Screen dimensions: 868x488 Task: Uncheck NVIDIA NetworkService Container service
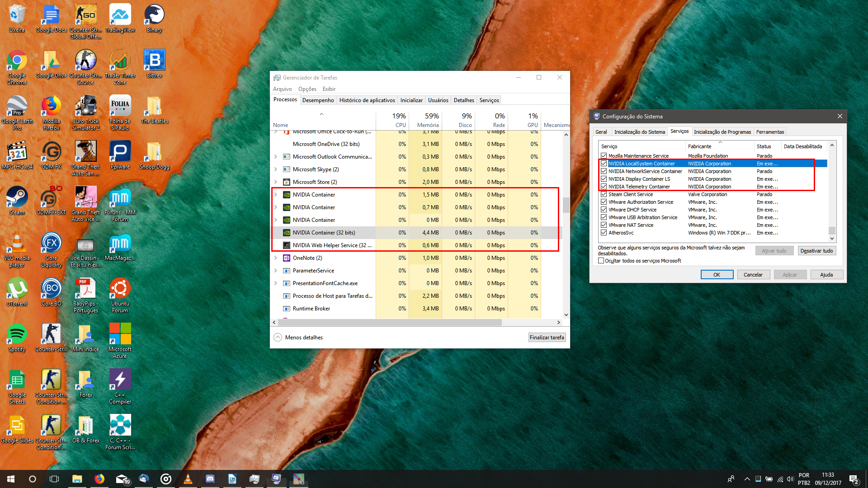(x=604, y=171)
